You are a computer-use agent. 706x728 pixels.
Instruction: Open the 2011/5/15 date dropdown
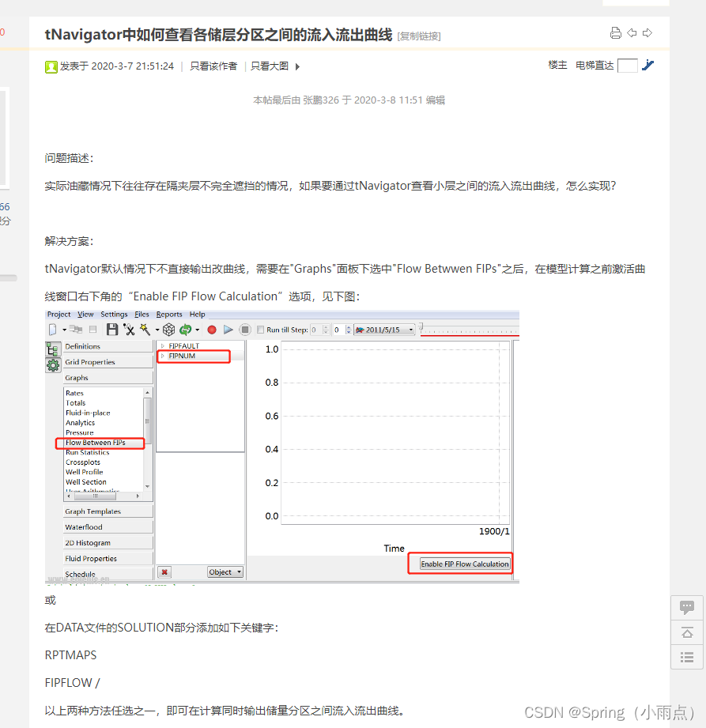(x=384, y=330)
